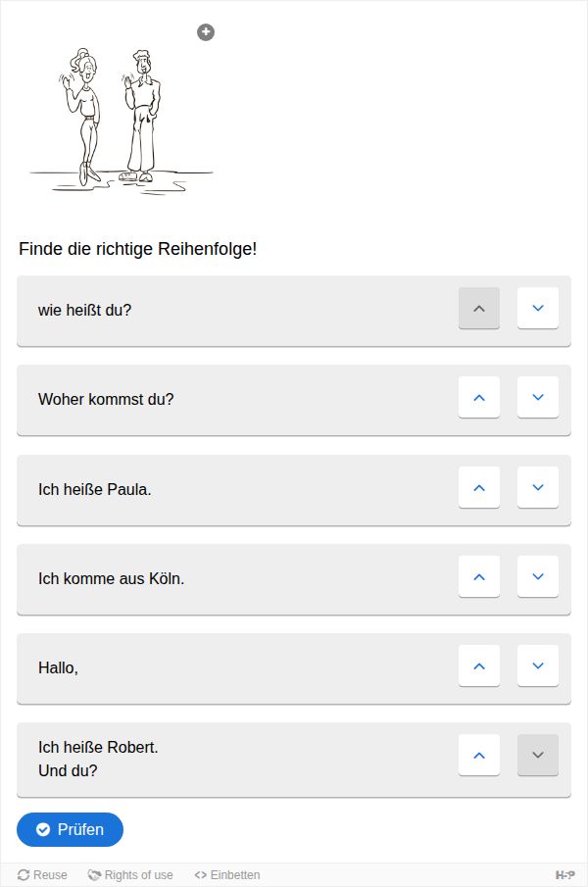Move 'Ich heiße Paula.' down
The image size is (588, 887).
[538, 488]
